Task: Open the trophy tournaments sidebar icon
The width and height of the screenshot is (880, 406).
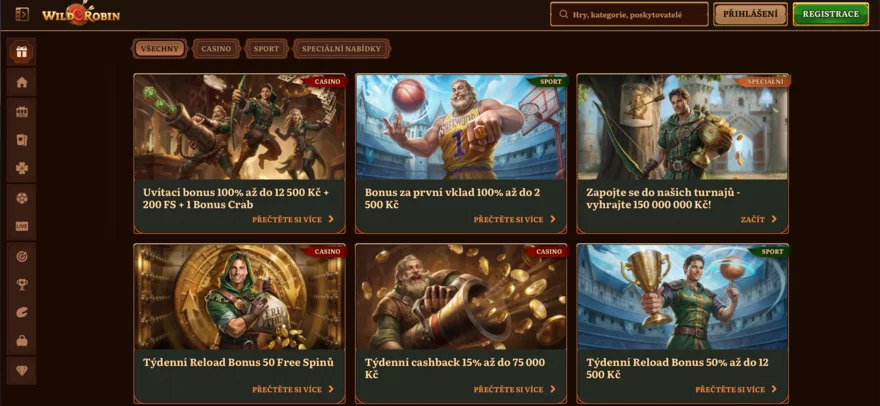Action: click(22, 285)
